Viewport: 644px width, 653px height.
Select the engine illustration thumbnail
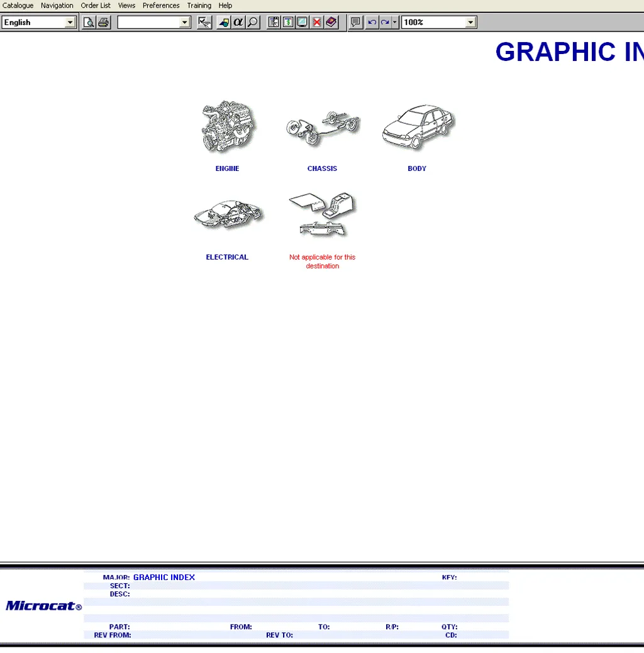228,126
